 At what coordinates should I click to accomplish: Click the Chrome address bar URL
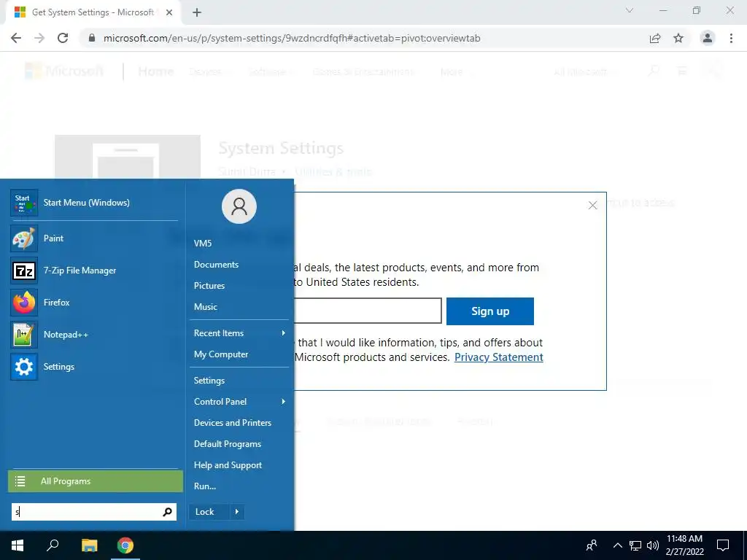292,38
